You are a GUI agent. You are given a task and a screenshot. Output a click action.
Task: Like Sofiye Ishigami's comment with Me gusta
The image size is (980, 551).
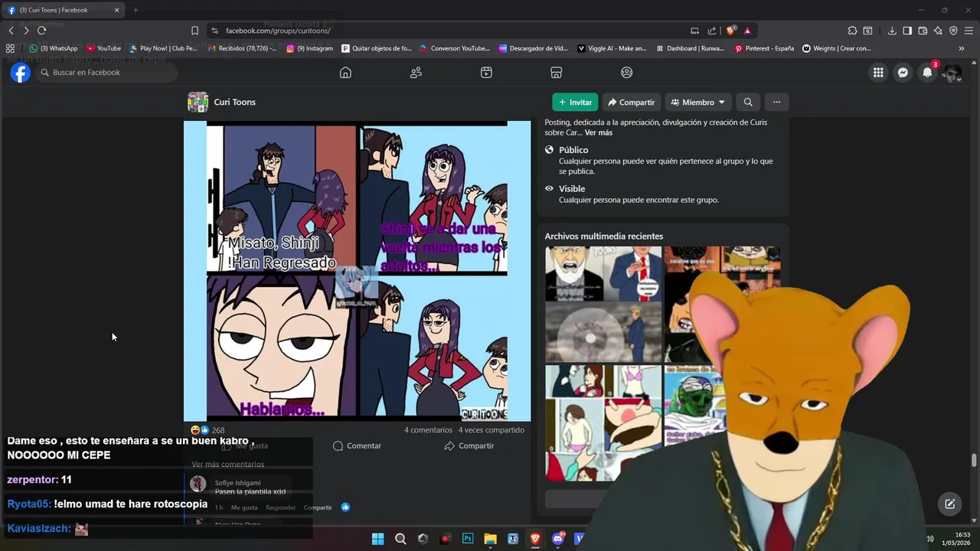click(244, 507)
